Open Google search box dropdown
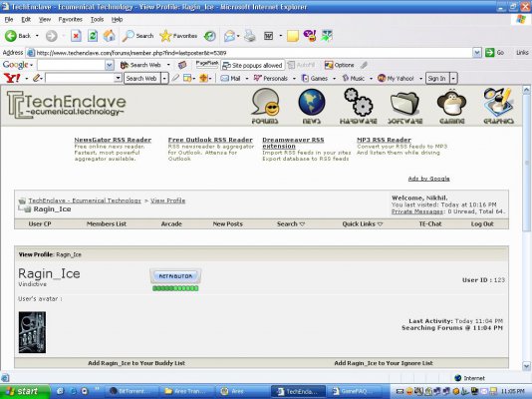The image size is (532, 399). pyautogui.click(x=110, y=65)
